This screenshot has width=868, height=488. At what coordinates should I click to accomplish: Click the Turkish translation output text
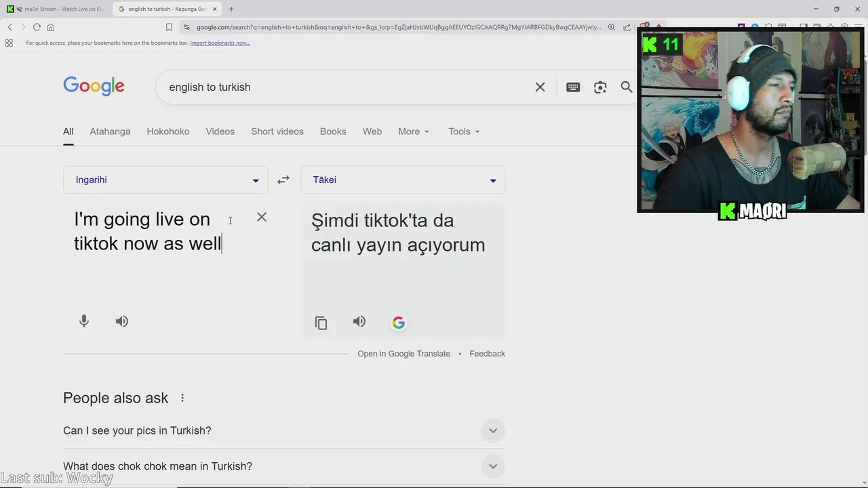pyautogui.click(x=398, y=232)
